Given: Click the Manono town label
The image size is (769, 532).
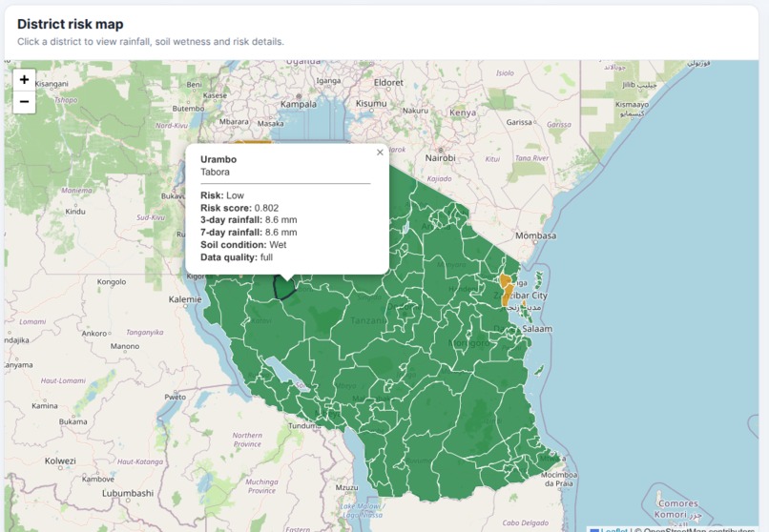Looking at the screenshot, I should 125,346.
